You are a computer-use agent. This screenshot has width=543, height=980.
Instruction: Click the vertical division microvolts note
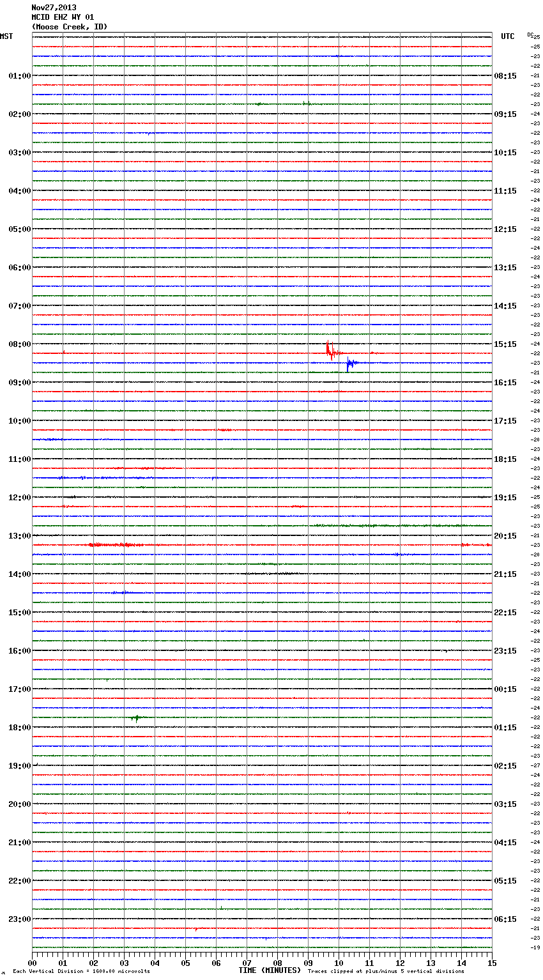click(81, 971)
